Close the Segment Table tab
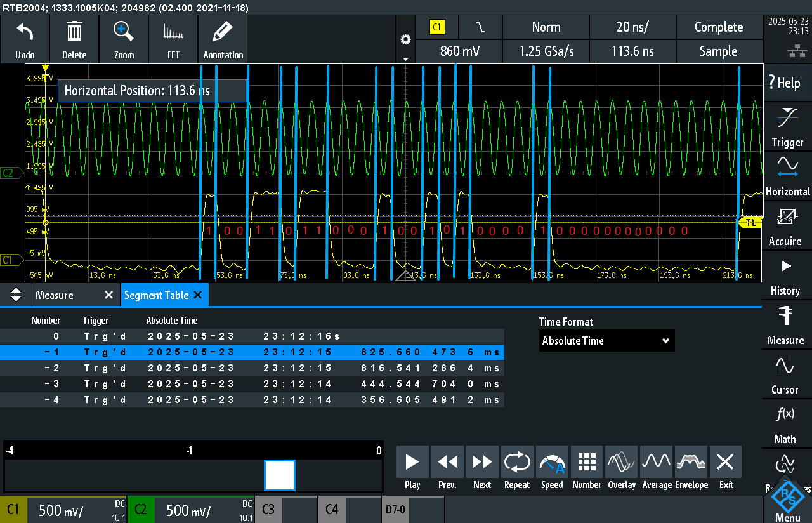 (x=197, y=295)
